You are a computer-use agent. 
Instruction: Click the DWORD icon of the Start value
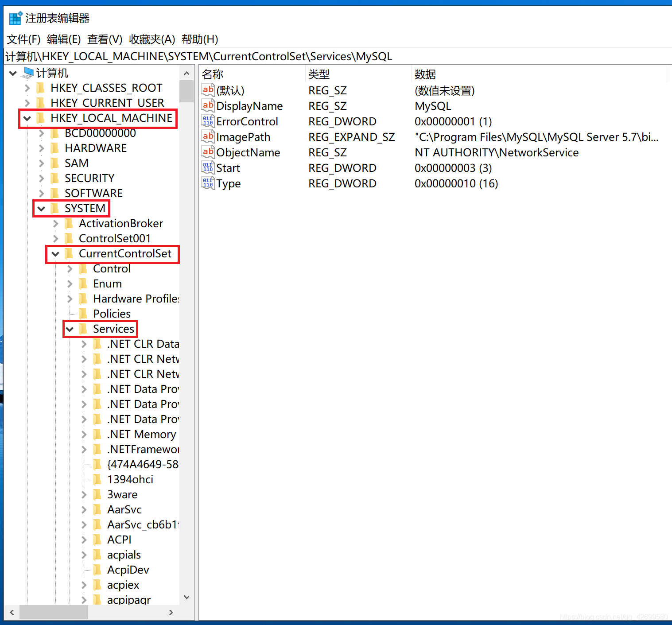point(208,167)
